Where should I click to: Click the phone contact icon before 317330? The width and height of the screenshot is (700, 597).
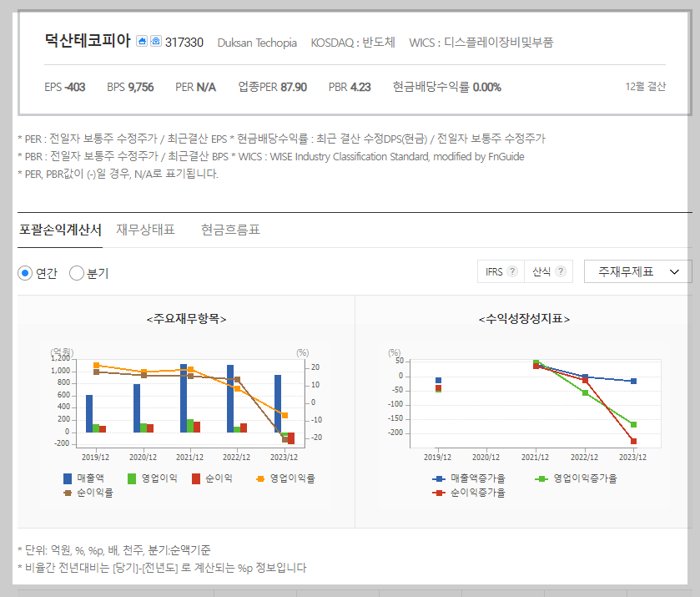tap(156, 41)
